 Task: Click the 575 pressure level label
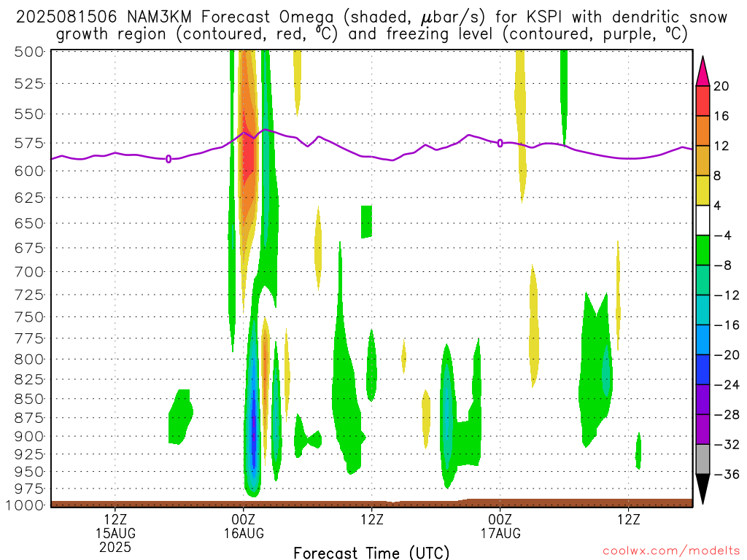29,144
